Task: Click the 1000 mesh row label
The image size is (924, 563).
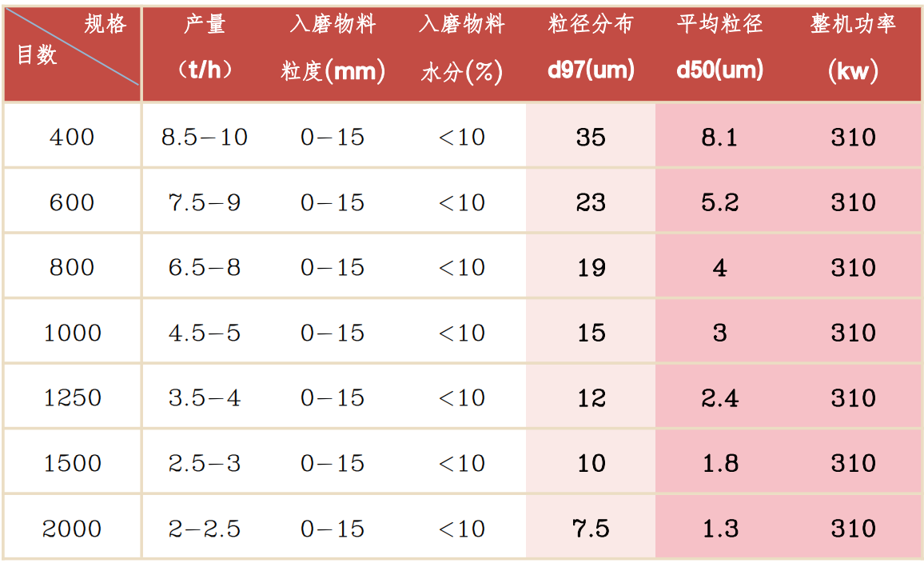Action: coord(73,333)
